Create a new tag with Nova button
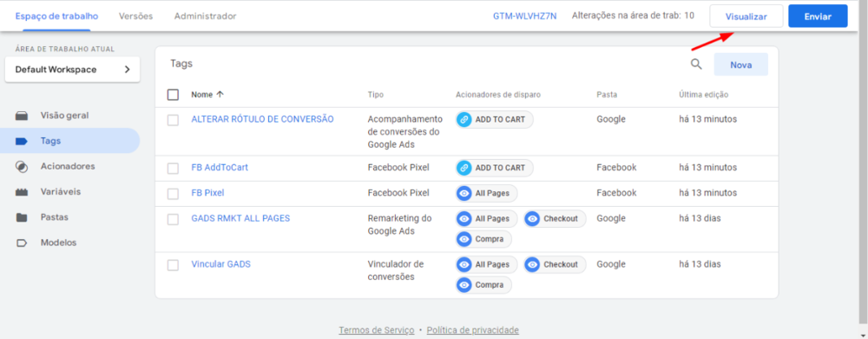Viewport: 868px width, 339px height. click(x=740, y=64)
